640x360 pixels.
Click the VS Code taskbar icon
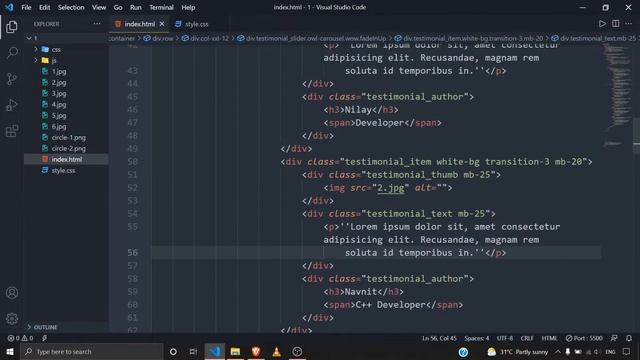pyautogui.click(x=215, y=351)
